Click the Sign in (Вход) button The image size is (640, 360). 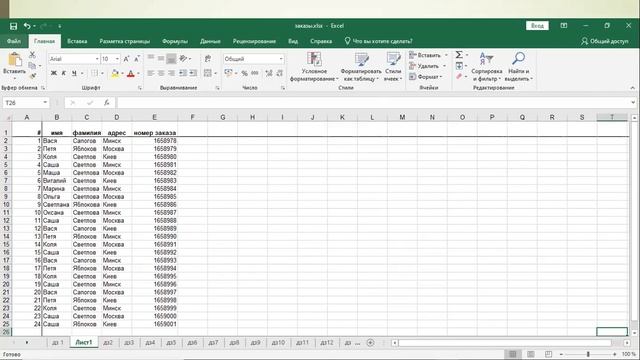click(537, 26)
